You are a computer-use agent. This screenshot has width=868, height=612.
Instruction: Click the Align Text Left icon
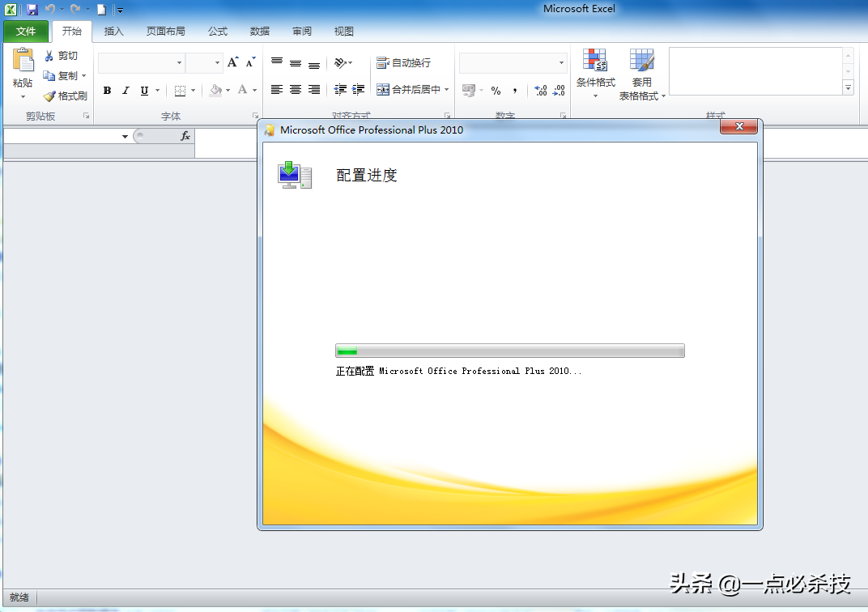click(x=277, y=90)
